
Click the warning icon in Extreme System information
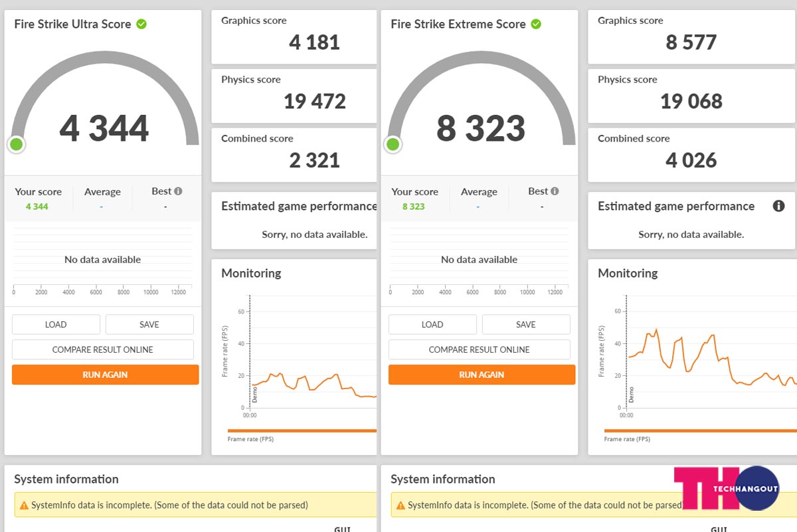tap(401, 505)
